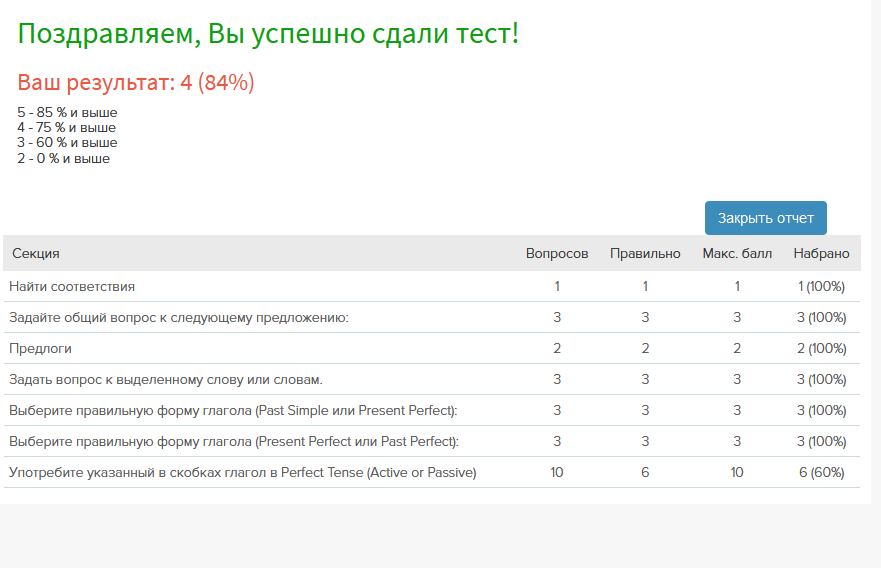Click the 'Набрано' column header

[x=821, y=253]
